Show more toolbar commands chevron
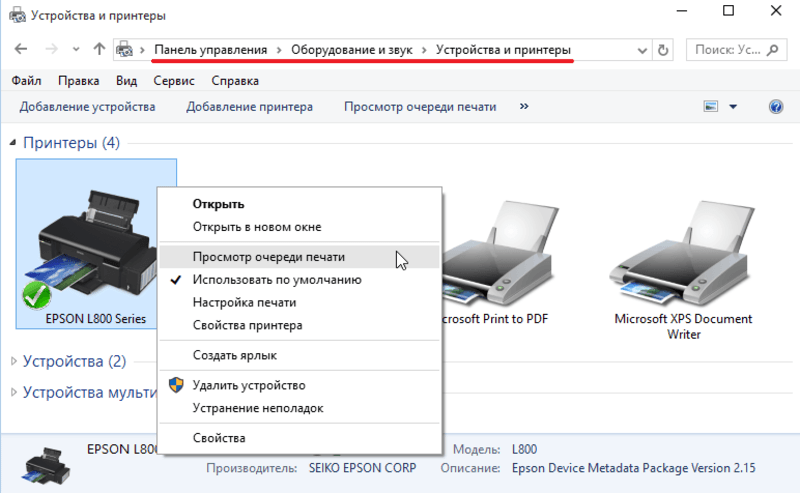The width and height of the screenshot is (800, 493). click(x=524, y=106)
